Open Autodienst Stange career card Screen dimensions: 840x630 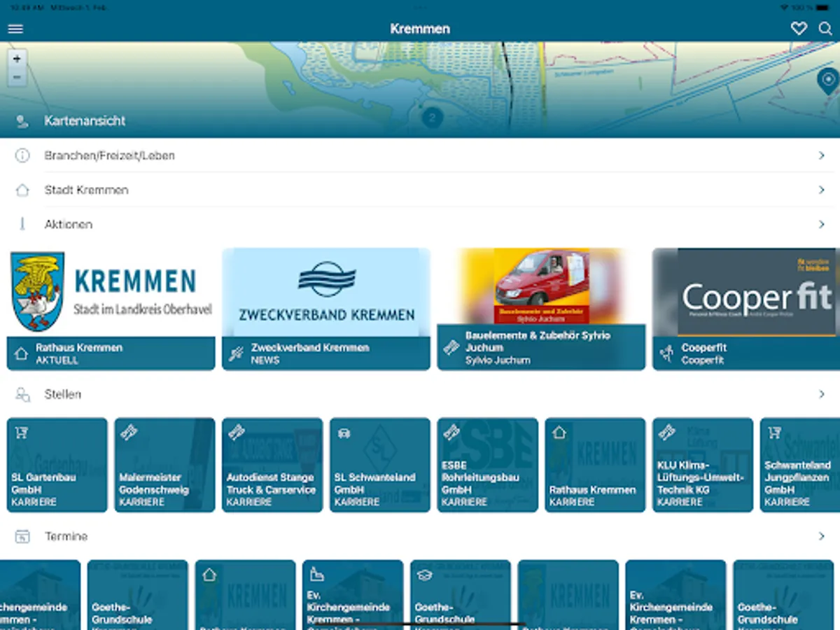point(272,465)
